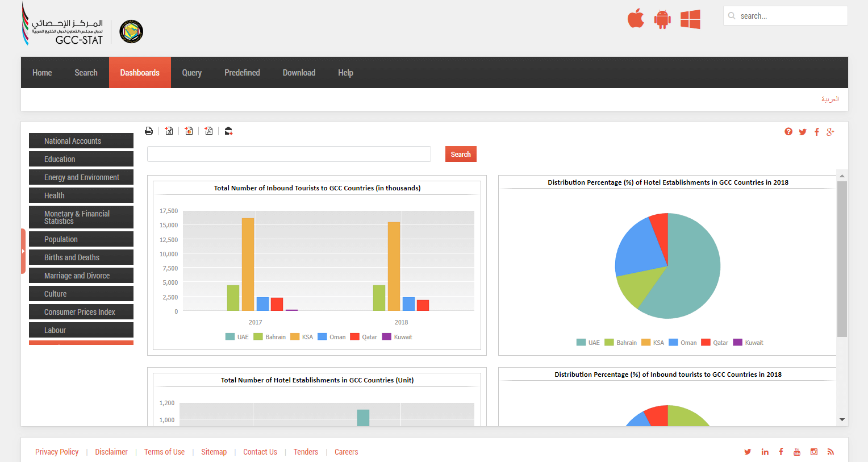Screen dimensions: 868x462
Task: Click the Windows app icon
Action: (x=690, y=19)
